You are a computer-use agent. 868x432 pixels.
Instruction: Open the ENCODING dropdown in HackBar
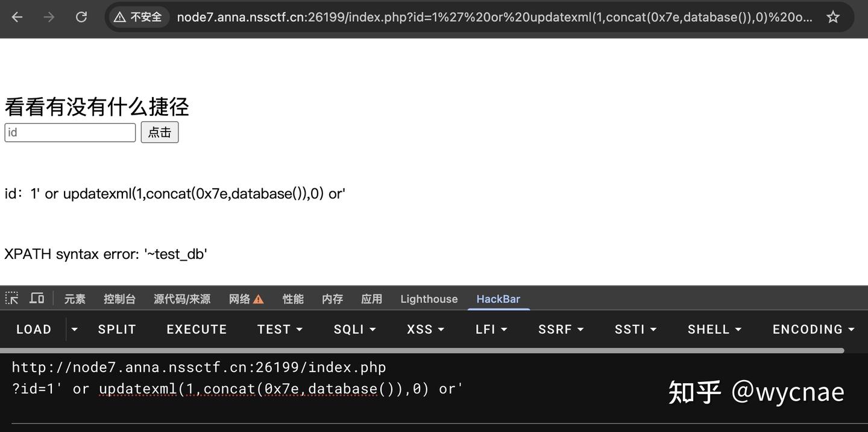(x=813, y=329)
